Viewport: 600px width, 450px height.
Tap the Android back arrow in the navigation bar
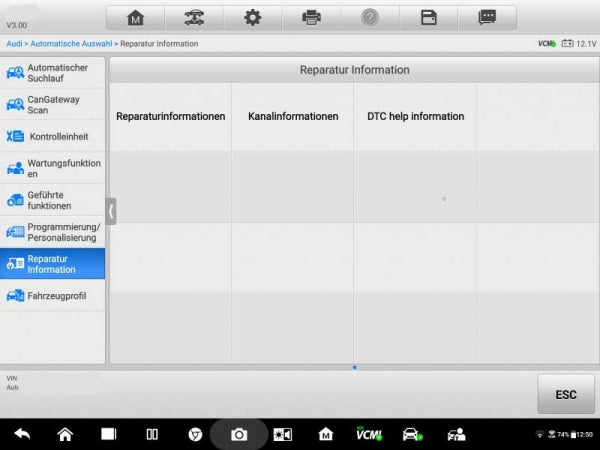tap(22, 434)
